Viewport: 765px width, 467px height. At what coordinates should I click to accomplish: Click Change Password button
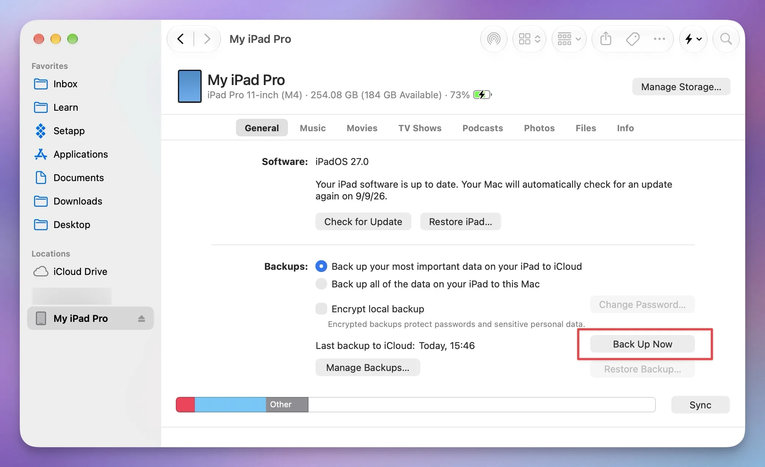642,305
